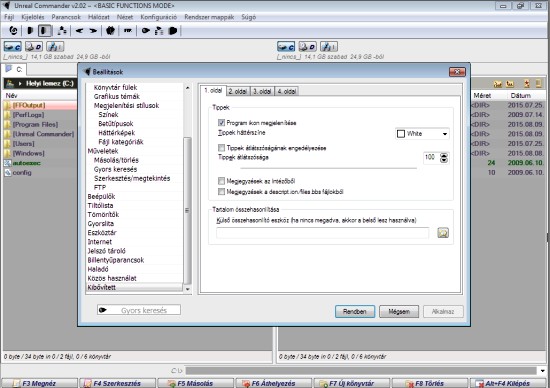Uncheck 'Program ikon megjelenítése' checkbox
This screenshot has width=550, height=388.
click(x=221, y=123)
